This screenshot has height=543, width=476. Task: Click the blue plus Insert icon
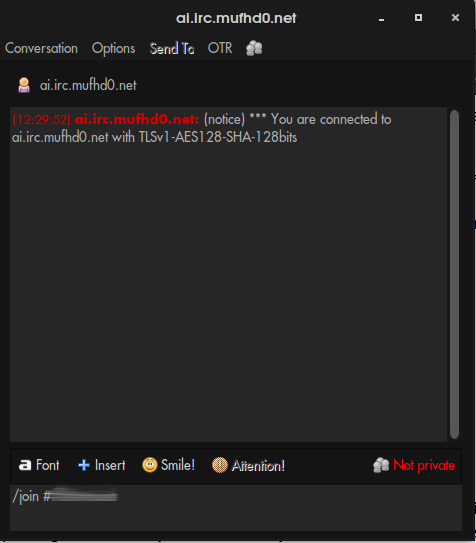tap(84, 465)
